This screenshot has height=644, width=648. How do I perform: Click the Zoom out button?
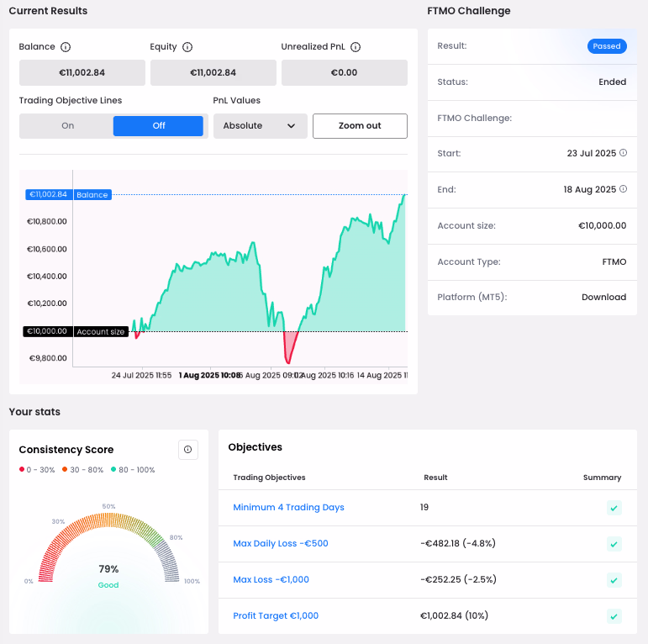(360, 125)
